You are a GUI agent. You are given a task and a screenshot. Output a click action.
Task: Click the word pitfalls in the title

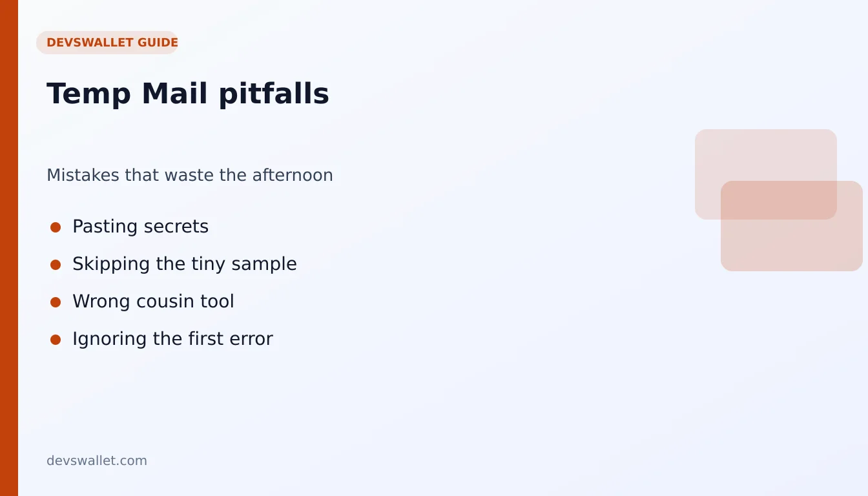(x=274, y=94)
